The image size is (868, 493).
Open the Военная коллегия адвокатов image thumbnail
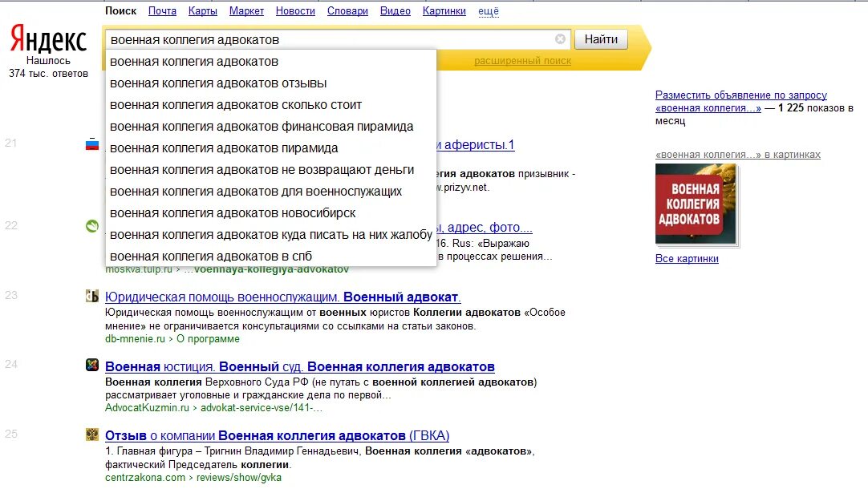pyautogui.click(x=696, y=204)
